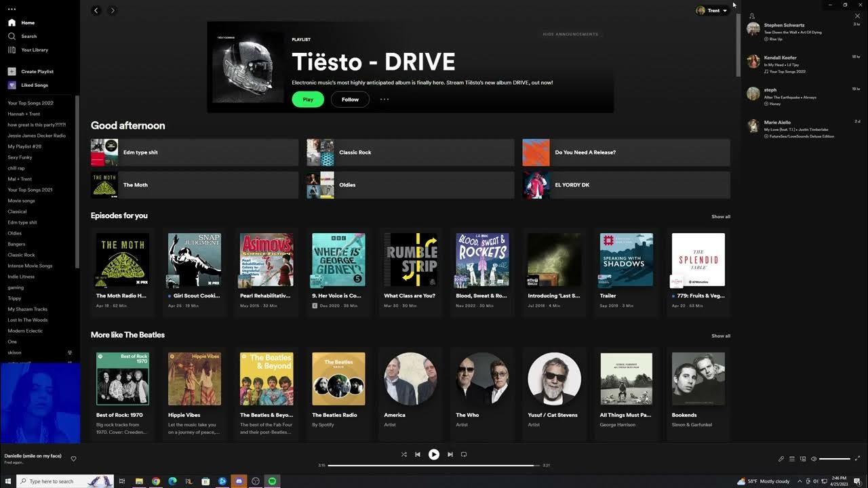Open The Who artist card
This screenshot has width=868, height=488.
tap(482, 394)
